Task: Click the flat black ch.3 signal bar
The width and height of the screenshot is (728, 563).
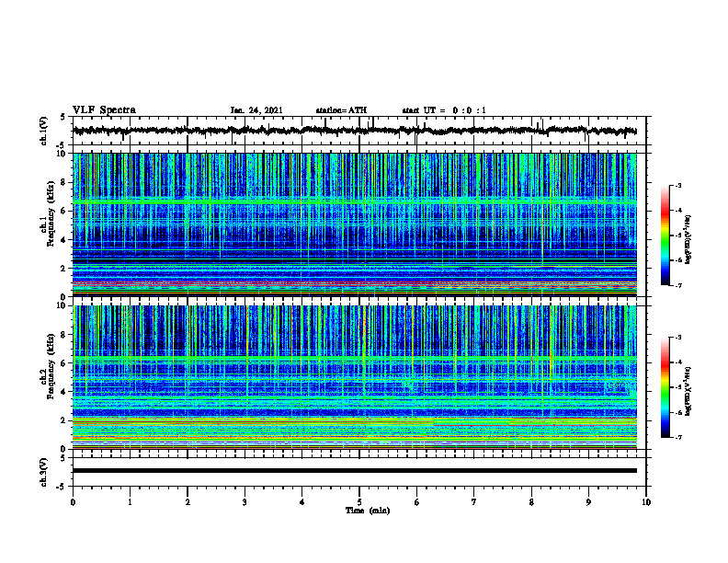Action: (x=354, y=471)
